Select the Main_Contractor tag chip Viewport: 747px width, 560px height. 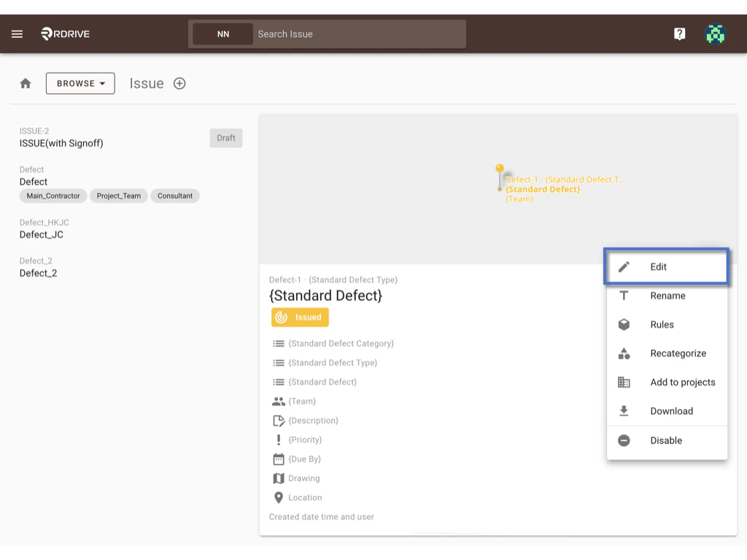click(53, 195)
